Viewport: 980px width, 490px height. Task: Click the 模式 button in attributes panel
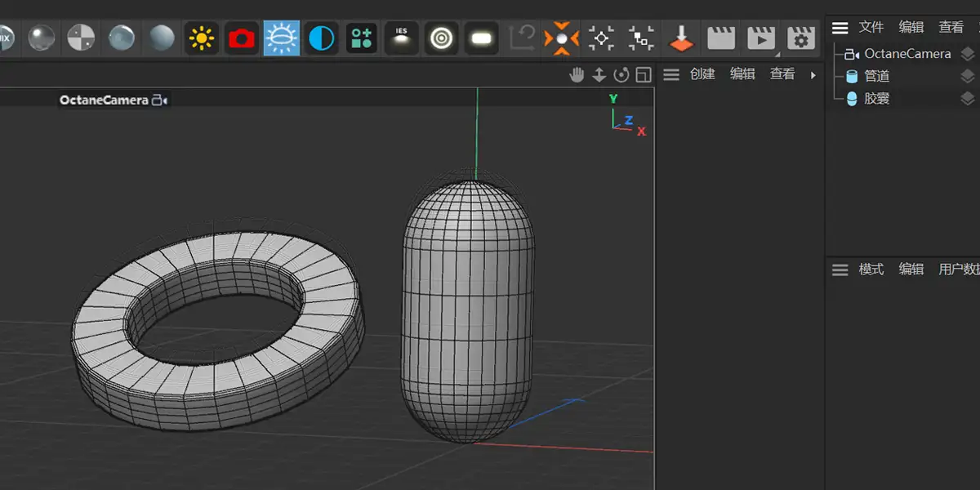click(871, 269)
